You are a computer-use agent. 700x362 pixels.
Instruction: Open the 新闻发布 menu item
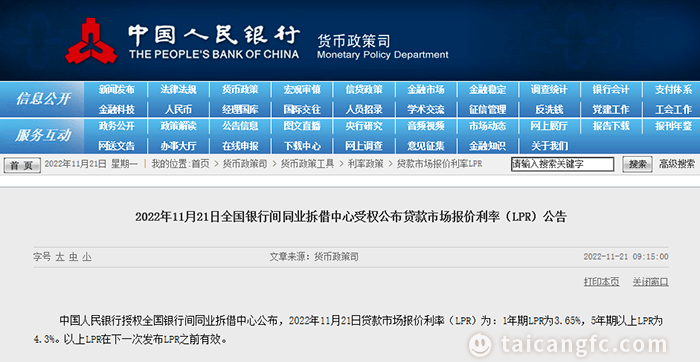(117, 90)
